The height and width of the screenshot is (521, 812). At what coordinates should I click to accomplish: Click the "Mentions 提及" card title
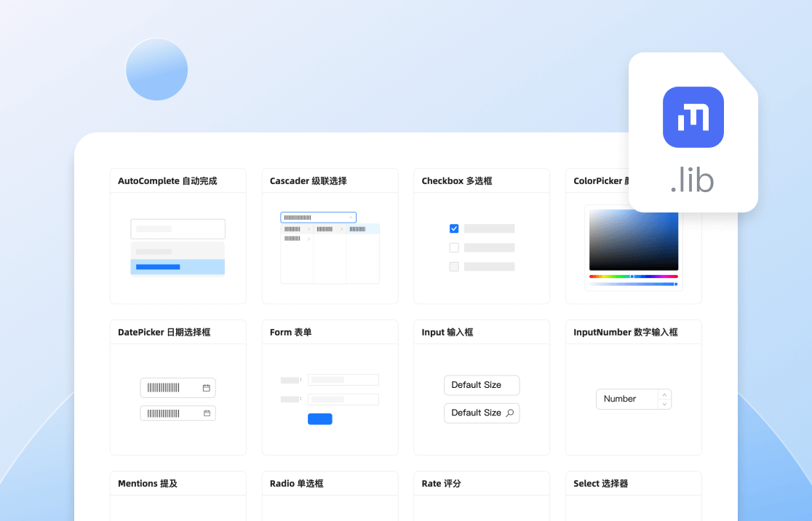click(148, 483)
